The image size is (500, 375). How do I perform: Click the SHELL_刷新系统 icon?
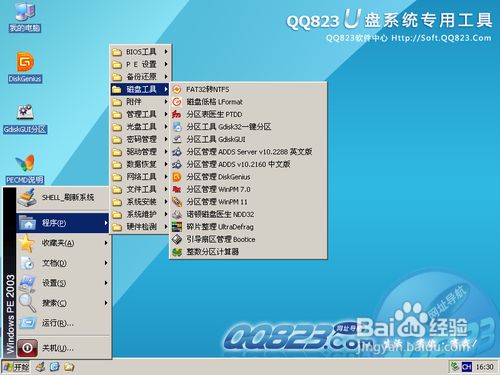[27, 198]
